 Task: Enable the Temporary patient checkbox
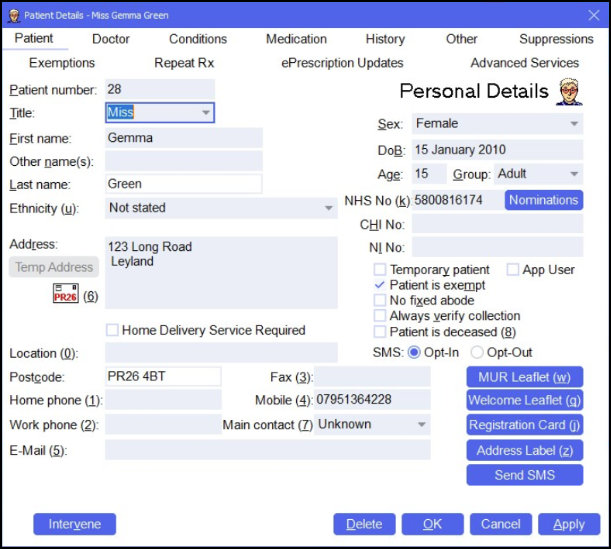380,270
